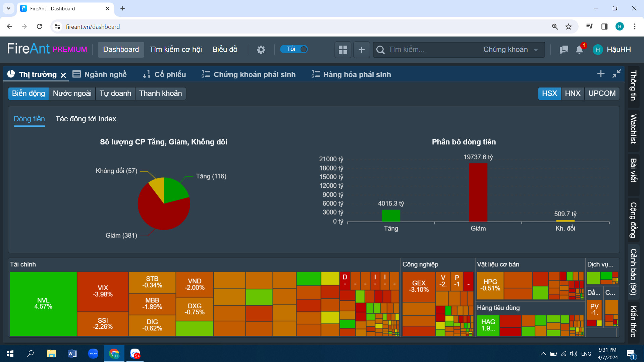Screen dimensions: 644x362
Task: Click the add widget plus icon
Action: (x=362, y=50)
